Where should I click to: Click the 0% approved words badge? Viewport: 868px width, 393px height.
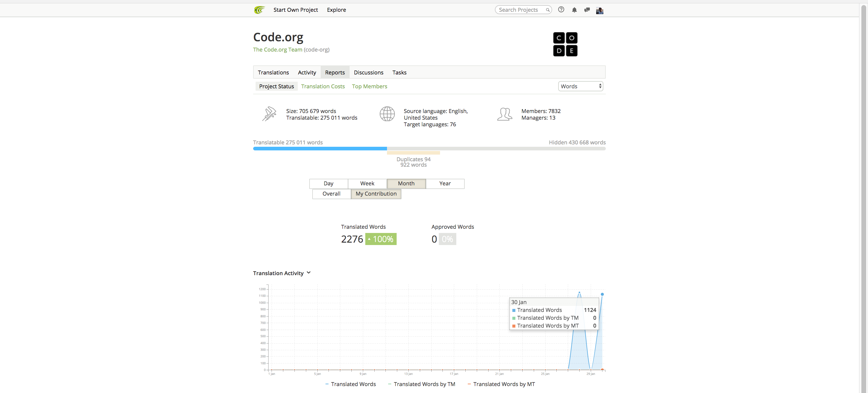point(447,239)
